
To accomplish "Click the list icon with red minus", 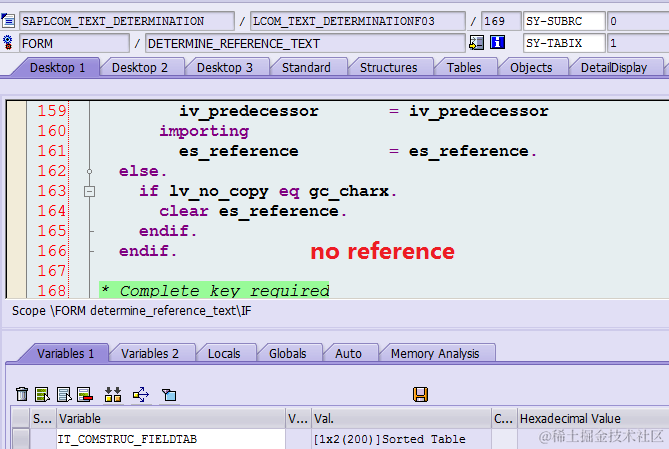I will (85, 394).
